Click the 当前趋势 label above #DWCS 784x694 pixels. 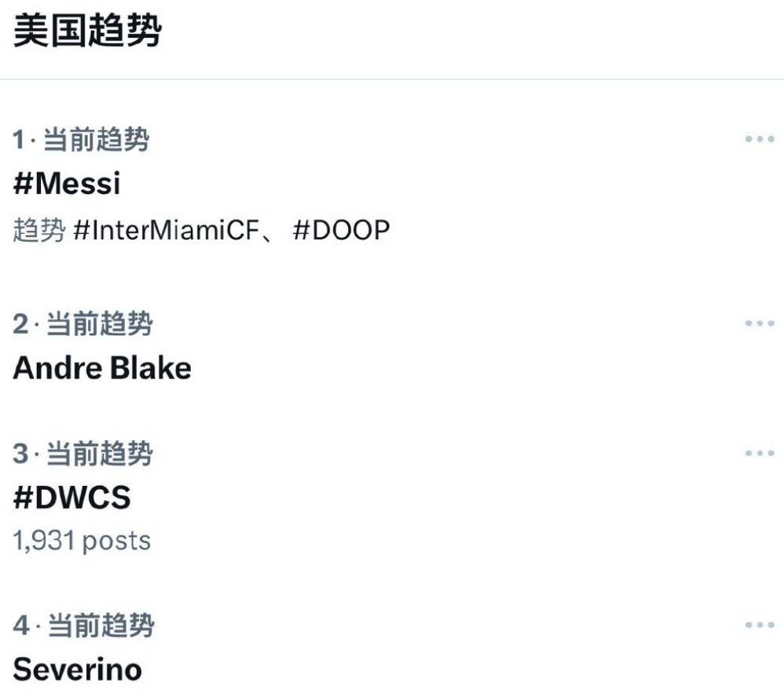tap(99, 454)
